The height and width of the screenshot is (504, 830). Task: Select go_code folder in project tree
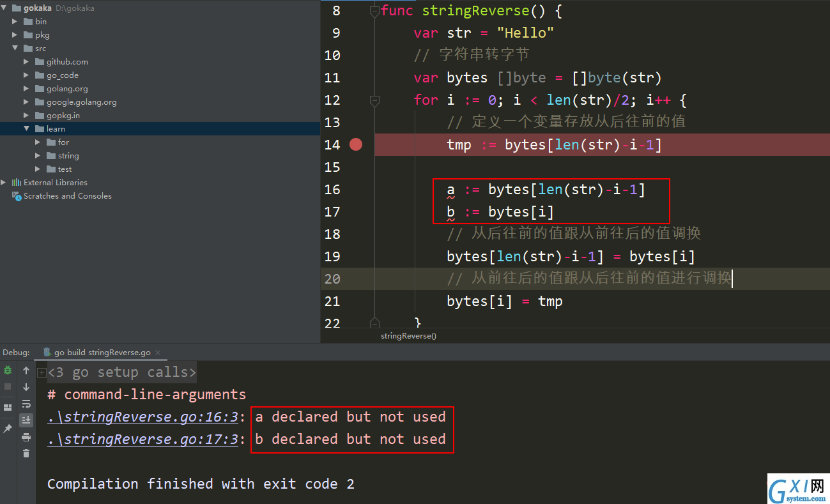click(x=63, y=75)
